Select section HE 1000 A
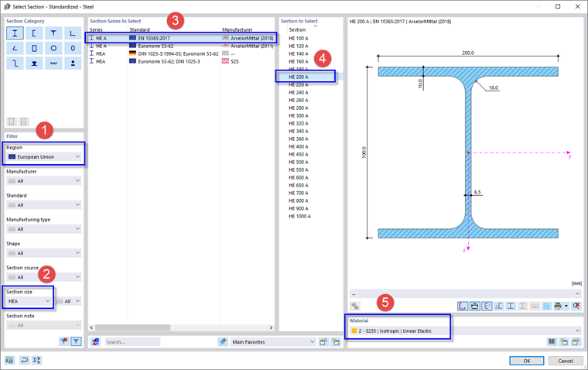The image size is (588, 370). 299,216
